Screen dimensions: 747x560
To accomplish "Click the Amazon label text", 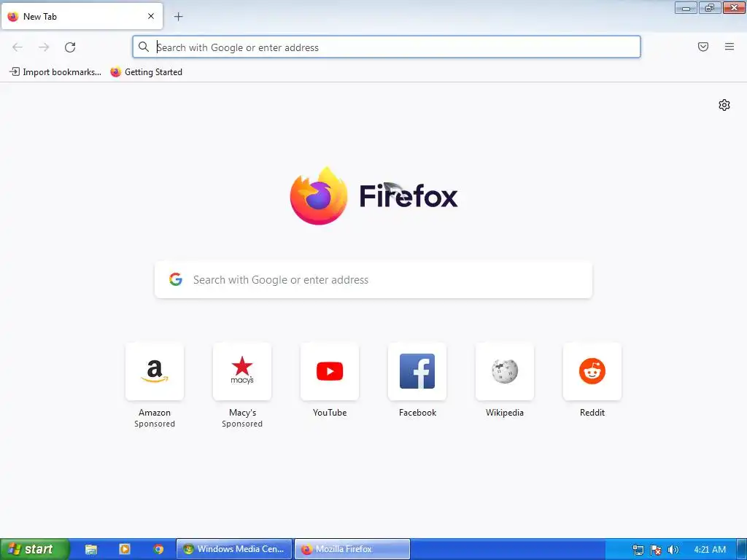I will tap(155, 413).
